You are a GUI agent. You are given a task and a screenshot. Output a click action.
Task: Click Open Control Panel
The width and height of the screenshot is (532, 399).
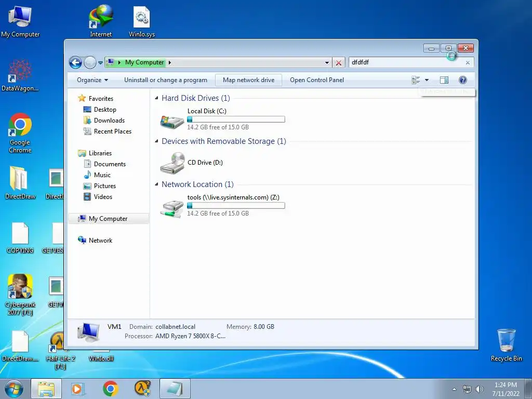point(317,80)
